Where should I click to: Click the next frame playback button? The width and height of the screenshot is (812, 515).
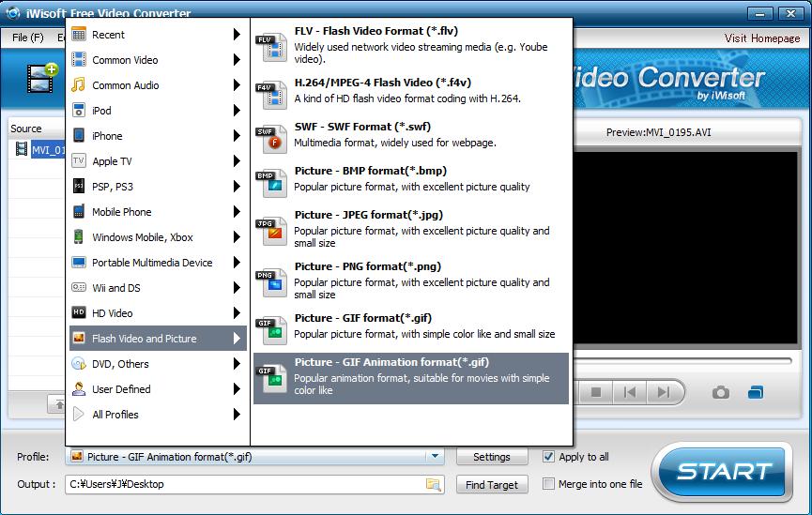pos(664,392)
